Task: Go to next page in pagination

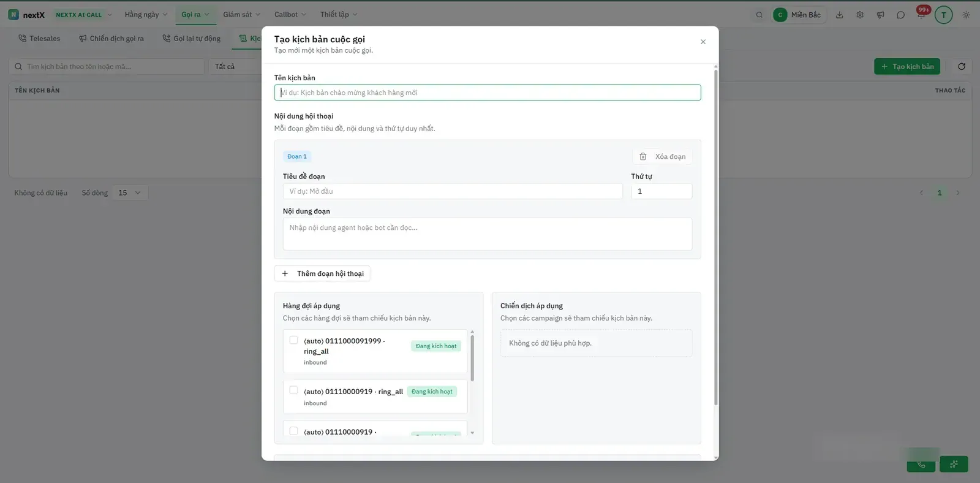Action: coord(958,193)
